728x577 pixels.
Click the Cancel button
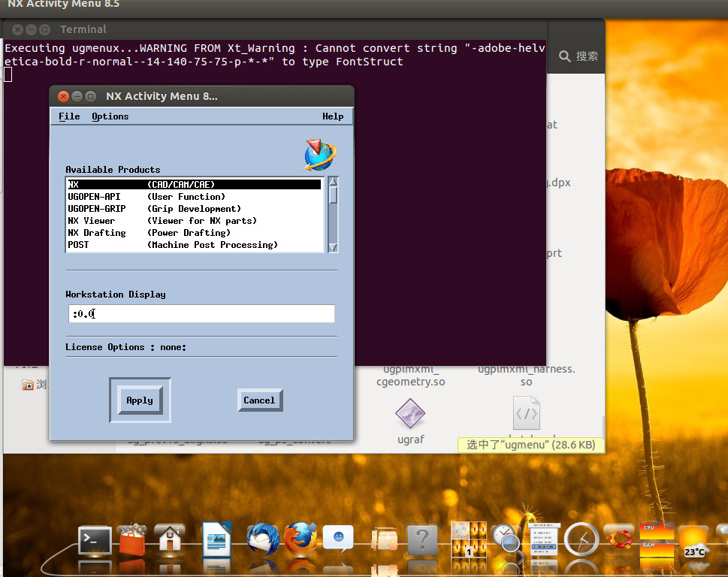(x=259, y=400)
